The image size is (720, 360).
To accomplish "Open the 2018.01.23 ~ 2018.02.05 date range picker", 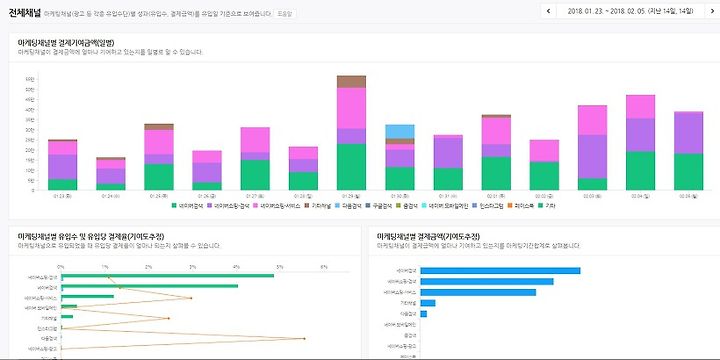I will (x=630, y=11).
